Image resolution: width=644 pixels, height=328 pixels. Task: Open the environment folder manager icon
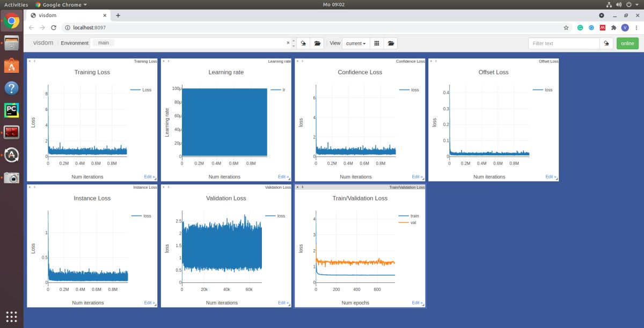click(317, 43)
